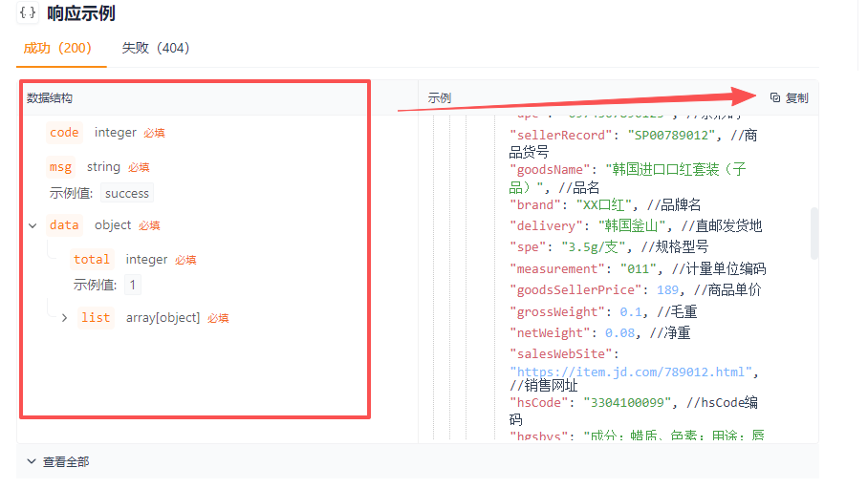Click the sellerRecord key in the JSON example

(558, 136)
